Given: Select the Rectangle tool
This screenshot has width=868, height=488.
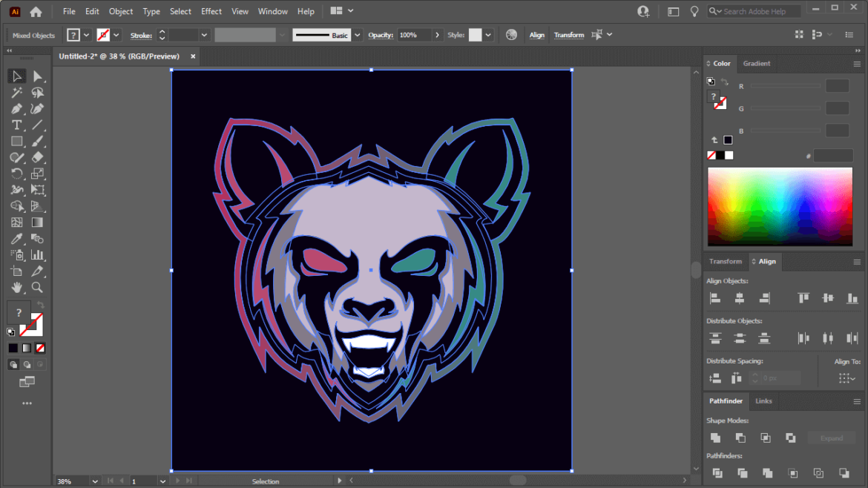Looking at the screenshot, I should point(16,141).
